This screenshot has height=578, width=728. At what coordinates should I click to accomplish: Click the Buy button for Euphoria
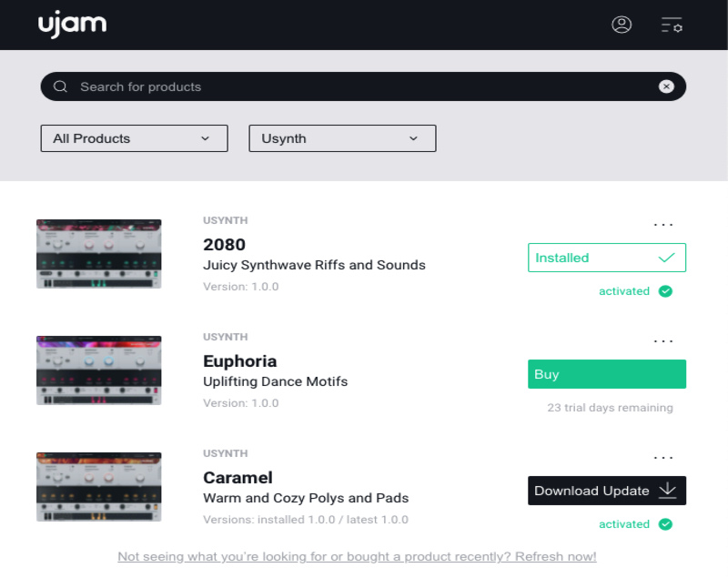click(x=607, y=374)
